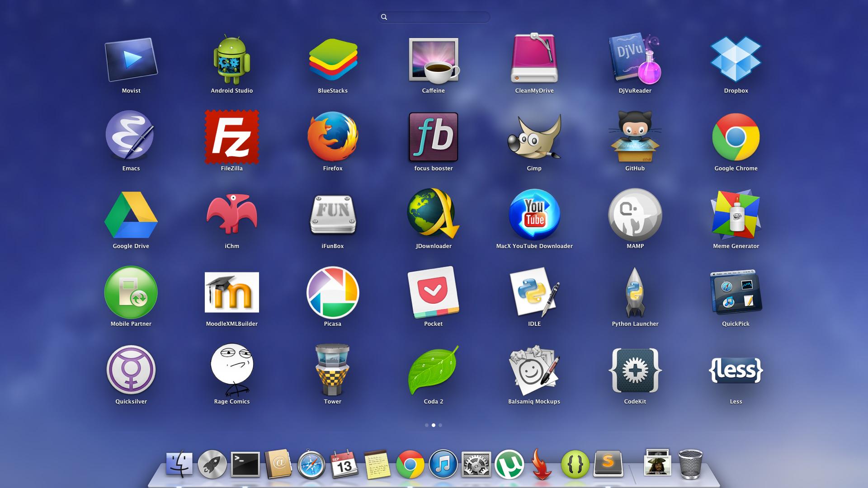Open Finder in the Dock
The image size is (868, 488).
point(179,464)
